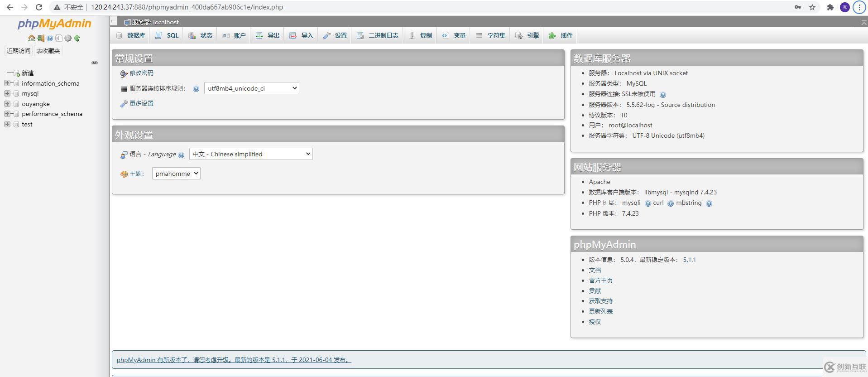This screenshot has width=868, height=377.
Task: Click the help icon next to mbstring
Action: coord(709,203)
